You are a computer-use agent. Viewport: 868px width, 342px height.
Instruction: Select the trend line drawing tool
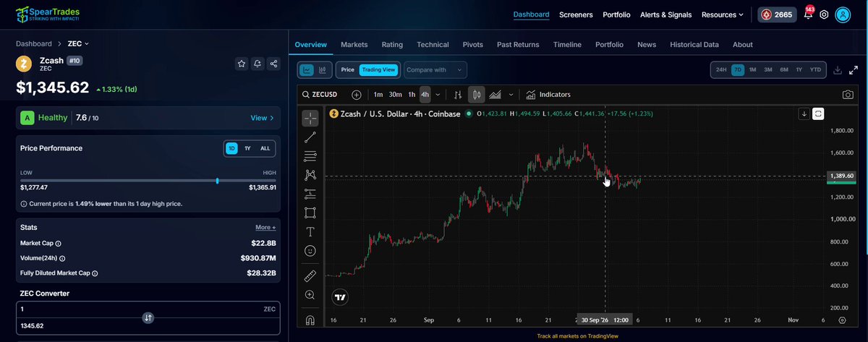pyautogui.click(x=310, y=137)
